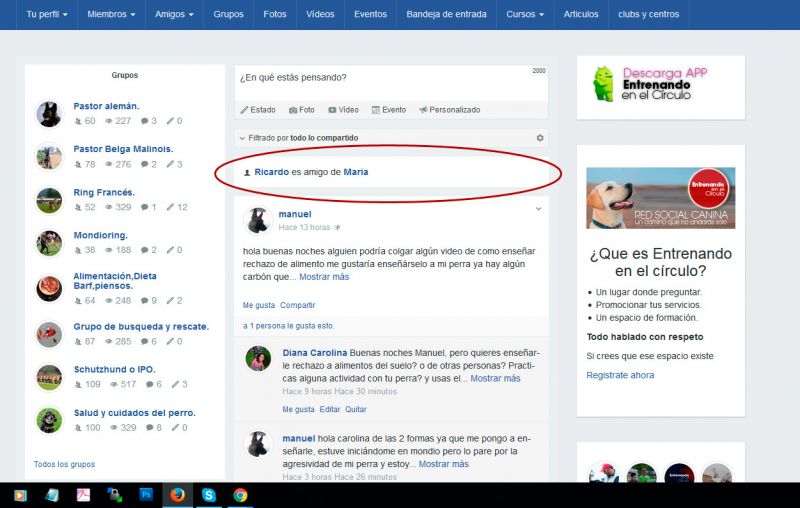Open Grupo de busqueda y rescate
The width and height of the screenshot is (800, 508).
(141, 326)
